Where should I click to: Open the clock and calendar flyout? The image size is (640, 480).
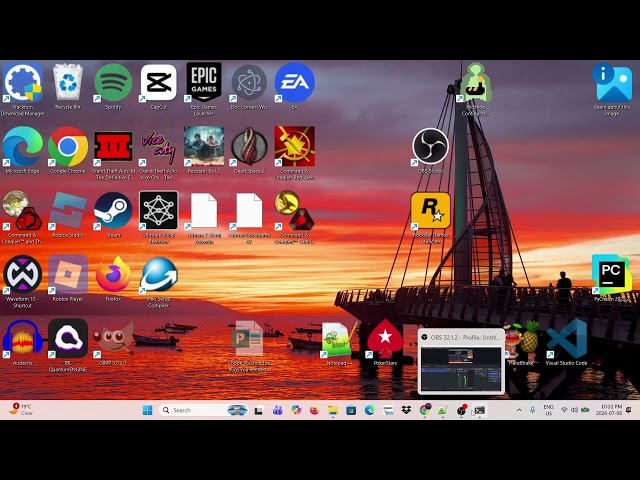(x=608, y=410)
